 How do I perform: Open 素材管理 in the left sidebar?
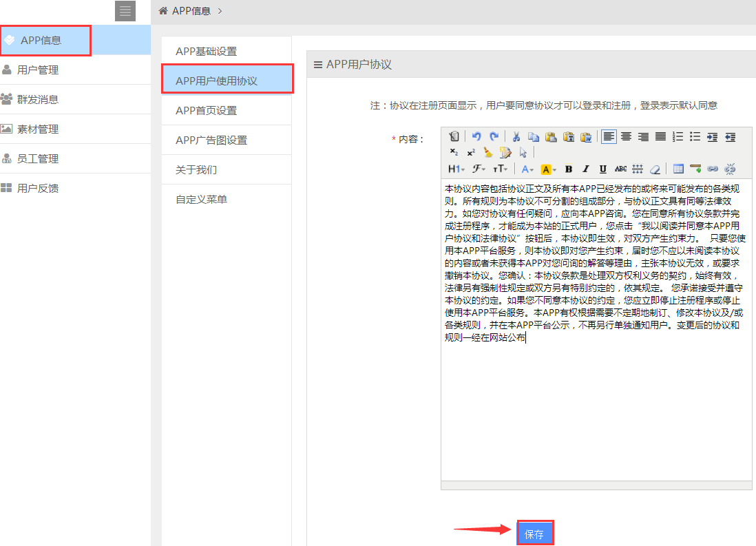tap(75, 129)
